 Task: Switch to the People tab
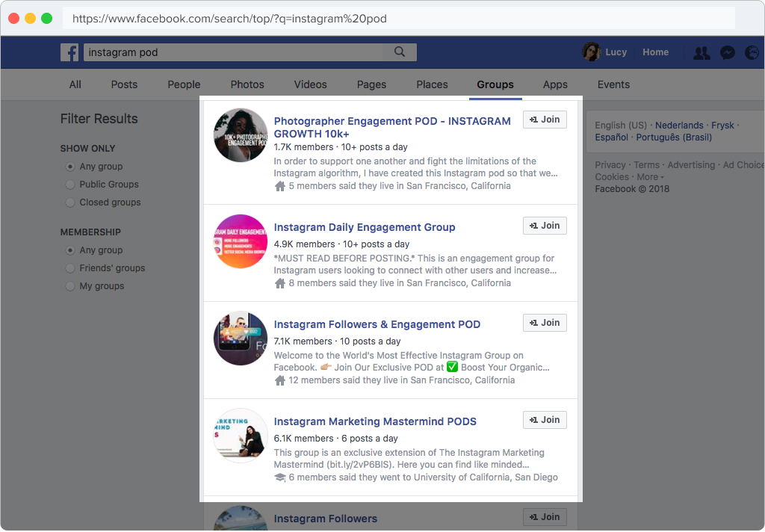tap(184, 84)
